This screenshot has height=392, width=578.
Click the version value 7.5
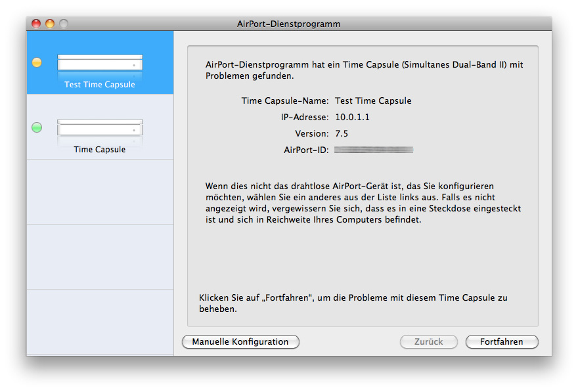click(x=342, y=133)
